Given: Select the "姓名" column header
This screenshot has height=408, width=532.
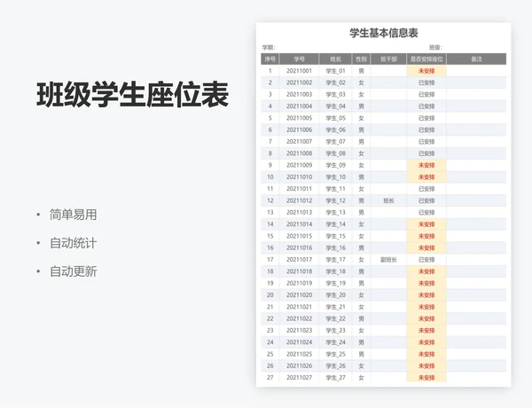Looking at the screenshot, I should pyautogui.click(x=335, y=59).
